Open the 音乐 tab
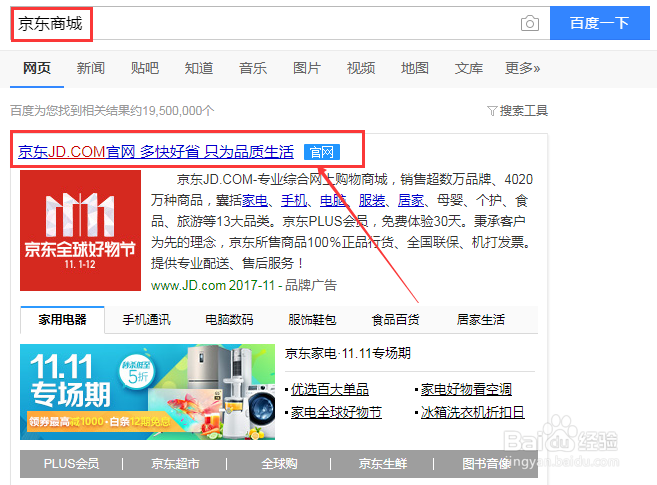The width and height of the screenshot is (657, 485). click(x=253, y=68)
